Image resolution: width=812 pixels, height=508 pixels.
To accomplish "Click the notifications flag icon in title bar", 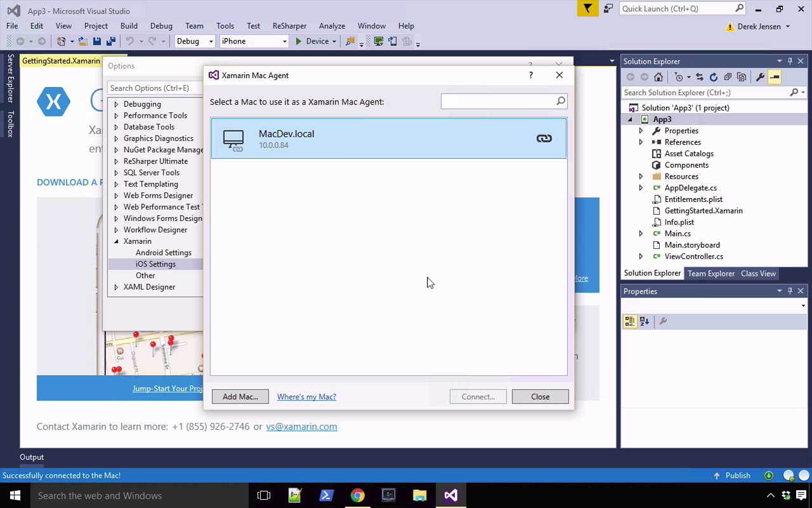I will tap(587, 9).
